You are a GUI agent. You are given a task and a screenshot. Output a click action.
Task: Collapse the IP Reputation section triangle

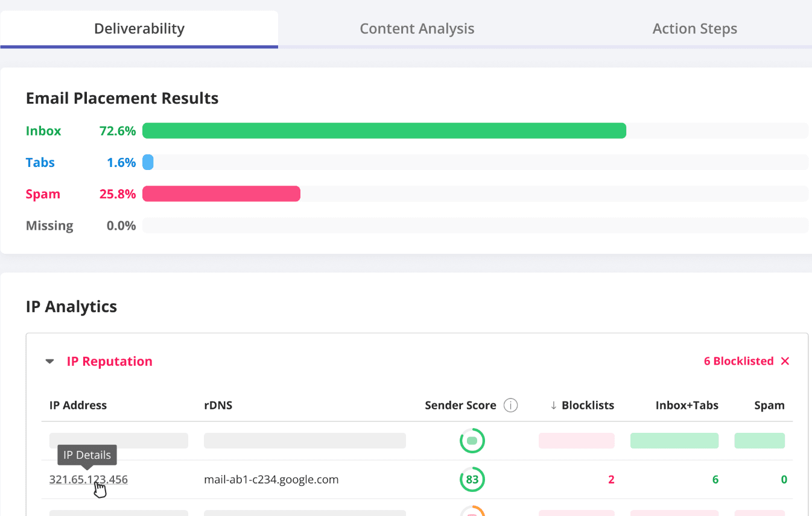[x=49, y=362]
